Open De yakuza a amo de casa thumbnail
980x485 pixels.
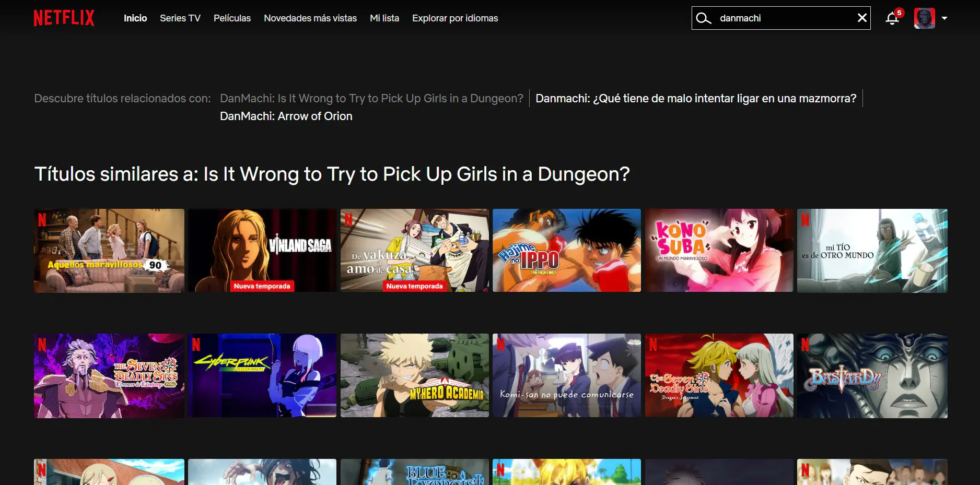(x=415, y=251)
